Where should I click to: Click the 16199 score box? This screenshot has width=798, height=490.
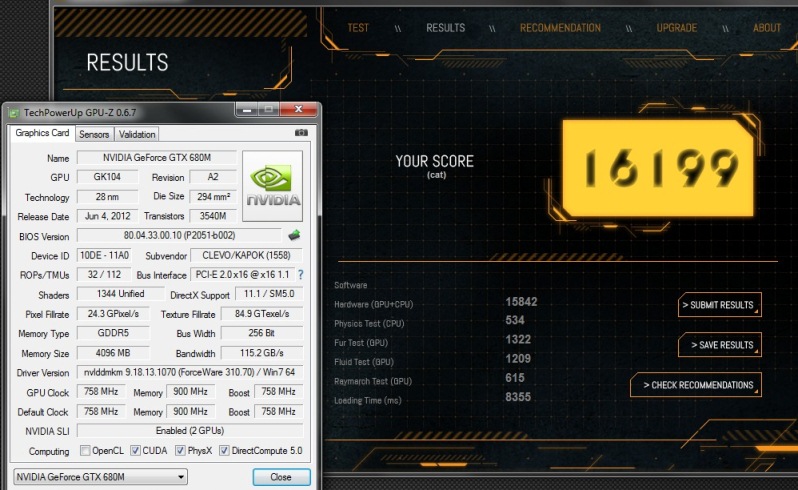coord(658,168)
